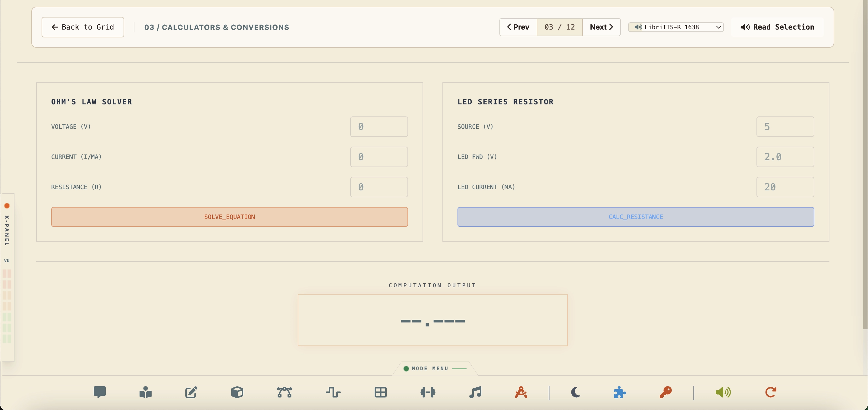Click the Resistance (R) input field
Viewport: 868px width, 410px height.
pos(379,187)
